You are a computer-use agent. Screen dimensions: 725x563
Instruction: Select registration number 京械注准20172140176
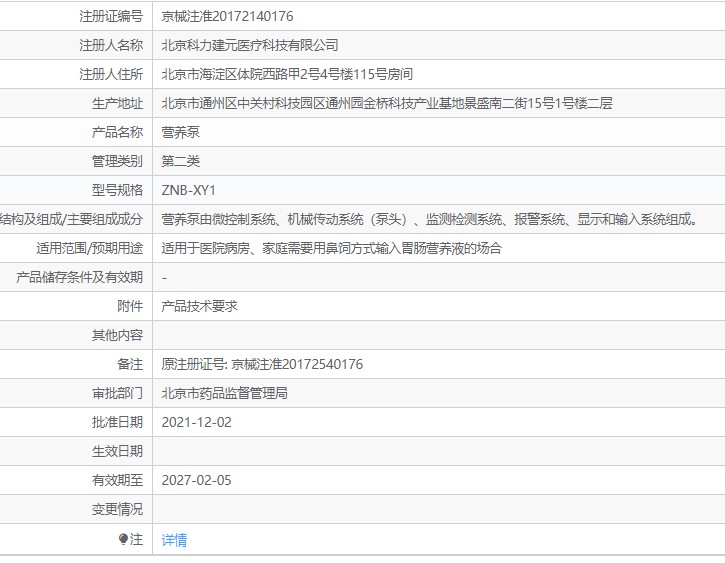pyautogui.click(x=227, y=16)
